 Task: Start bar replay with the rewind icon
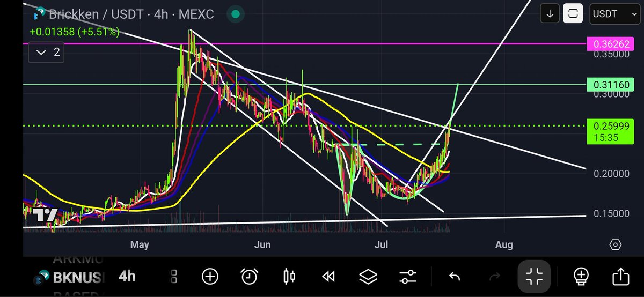tap(328, 277)
